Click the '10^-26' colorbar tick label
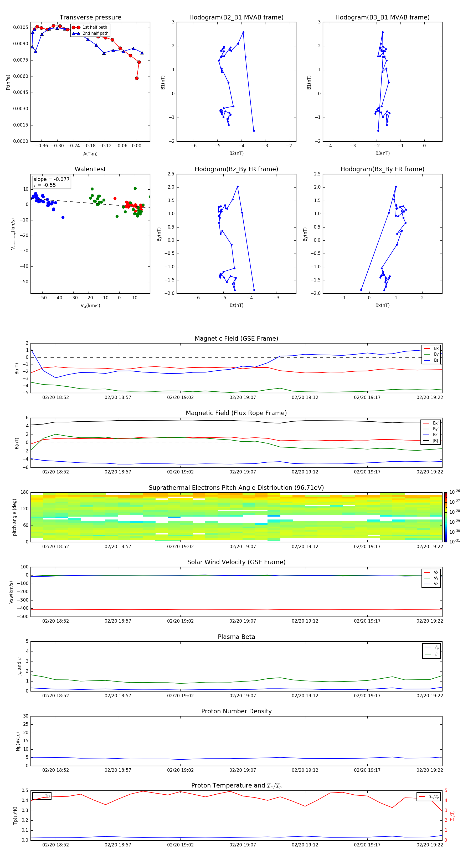473x868 pixels. point(455,492)
